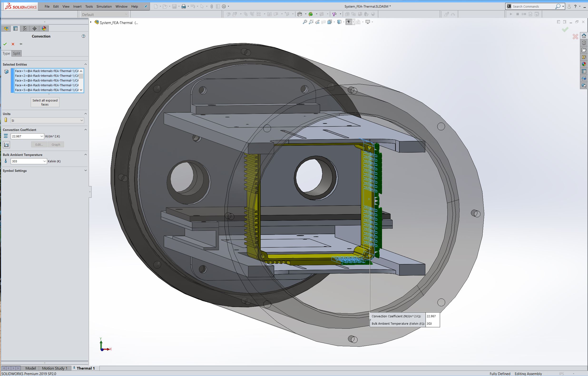Open the File menu

[x=47, y=7]
